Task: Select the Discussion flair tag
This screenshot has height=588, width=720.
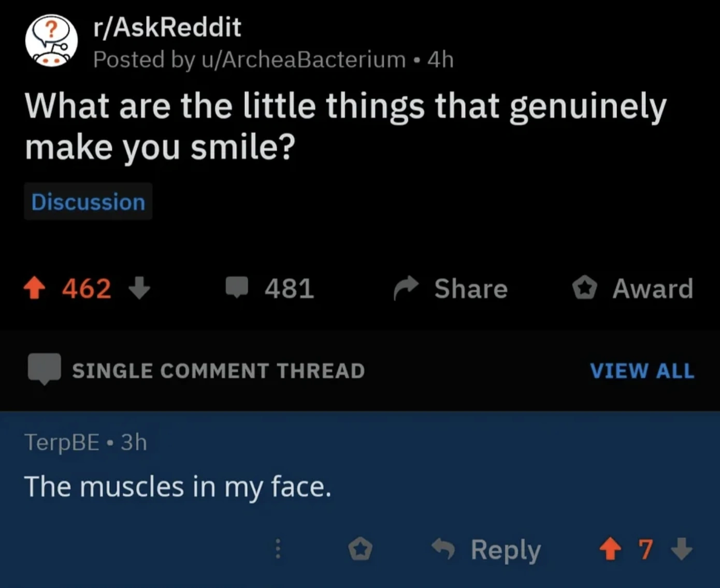Action: coord(88,202)
